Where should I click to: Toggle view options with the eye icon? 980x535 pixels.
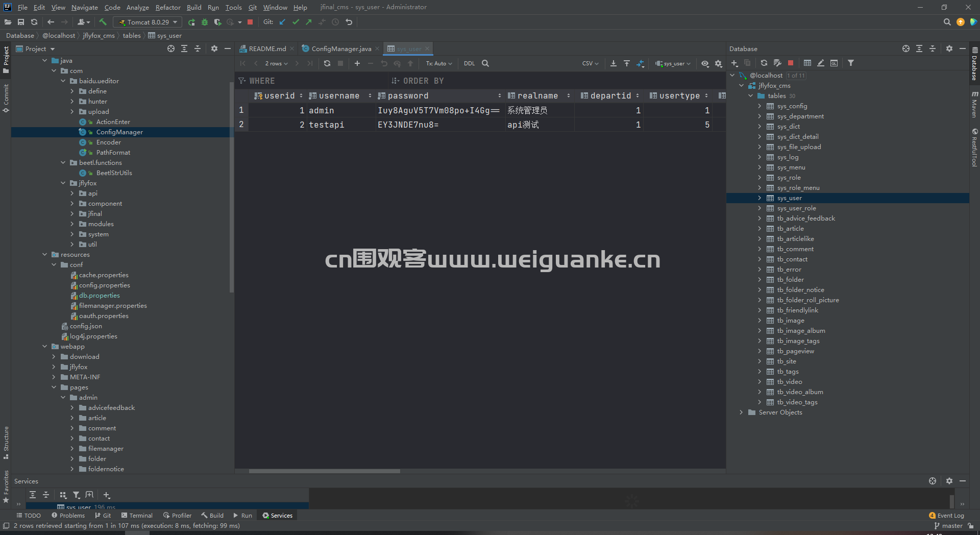point(705,63)
